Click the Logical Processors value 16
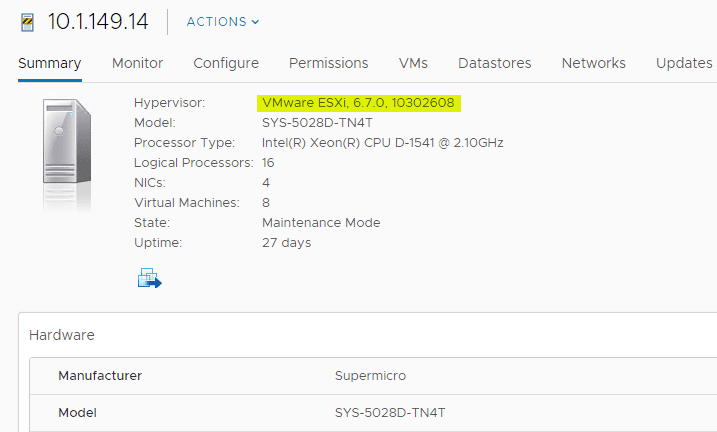This screenshot has width=717, height=432. click(268, 163)
